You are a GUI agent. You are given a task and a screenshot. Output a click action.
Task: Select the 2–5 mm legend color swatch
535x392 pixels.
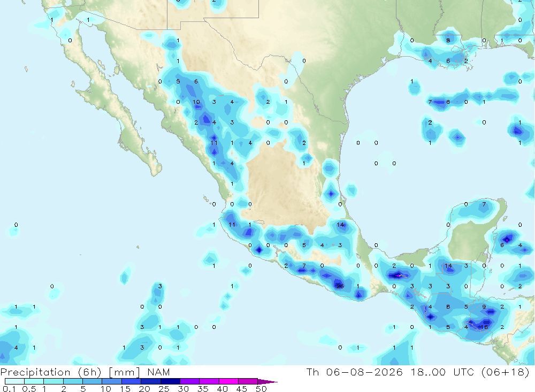click(x=73, y=381)
